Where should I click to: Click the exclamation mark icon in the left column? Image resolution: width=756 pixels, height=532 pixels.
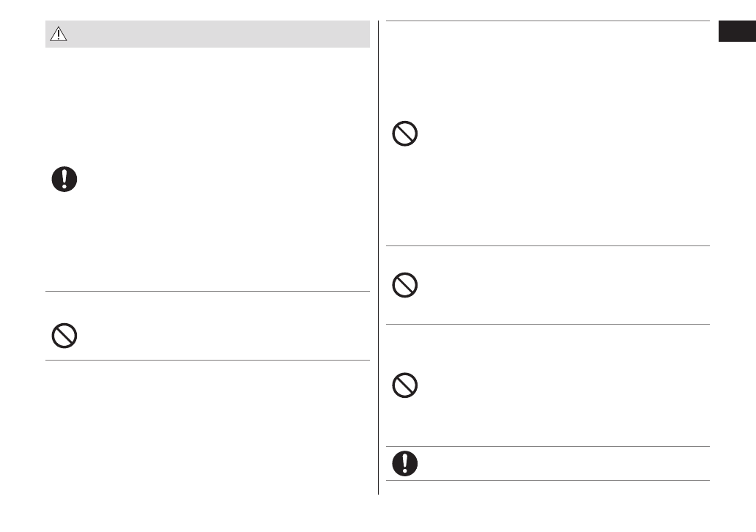[x=64, y=180]
